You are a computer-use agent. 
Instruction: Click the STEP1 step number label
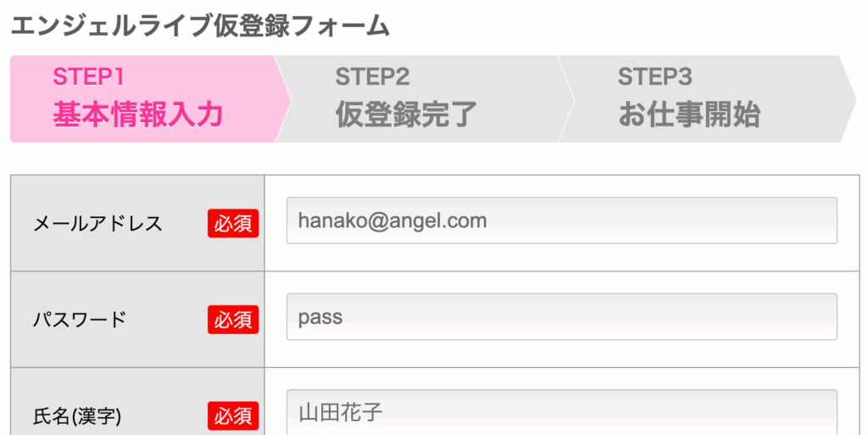click(89, 76)
